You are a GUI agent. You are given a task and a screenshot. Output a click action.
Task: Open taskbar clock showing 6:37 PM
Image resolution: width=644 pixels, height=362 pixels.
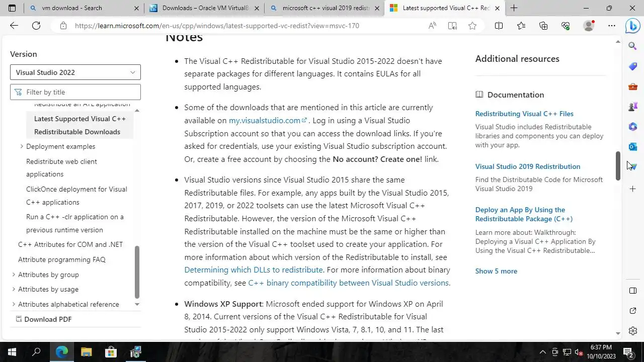[x=601, y=352]
